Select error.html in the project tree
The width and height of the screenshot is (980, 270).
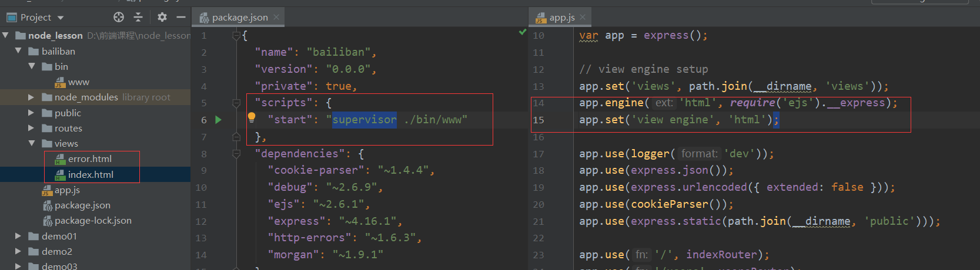tap(89, 159)
